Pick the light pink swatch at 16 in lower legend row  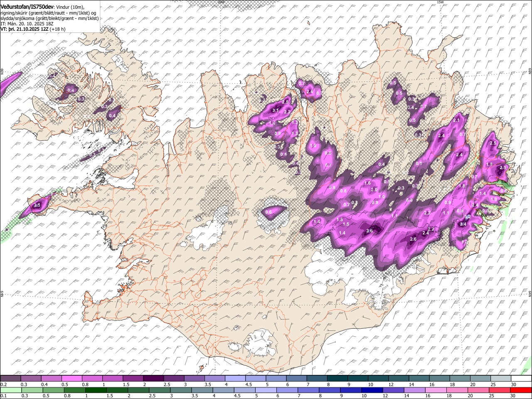436,390
